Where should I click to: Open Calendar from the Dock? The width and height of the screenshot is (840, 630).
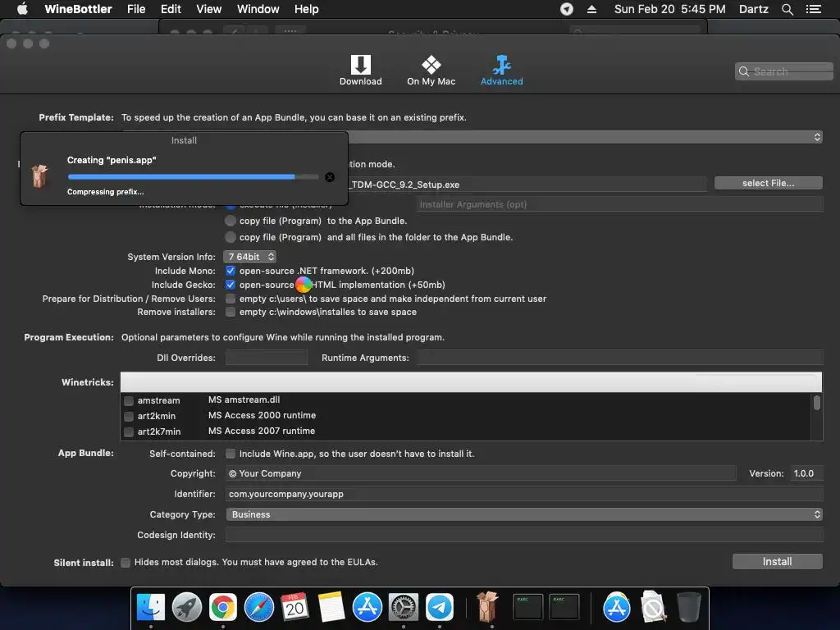tap(294, 608)
